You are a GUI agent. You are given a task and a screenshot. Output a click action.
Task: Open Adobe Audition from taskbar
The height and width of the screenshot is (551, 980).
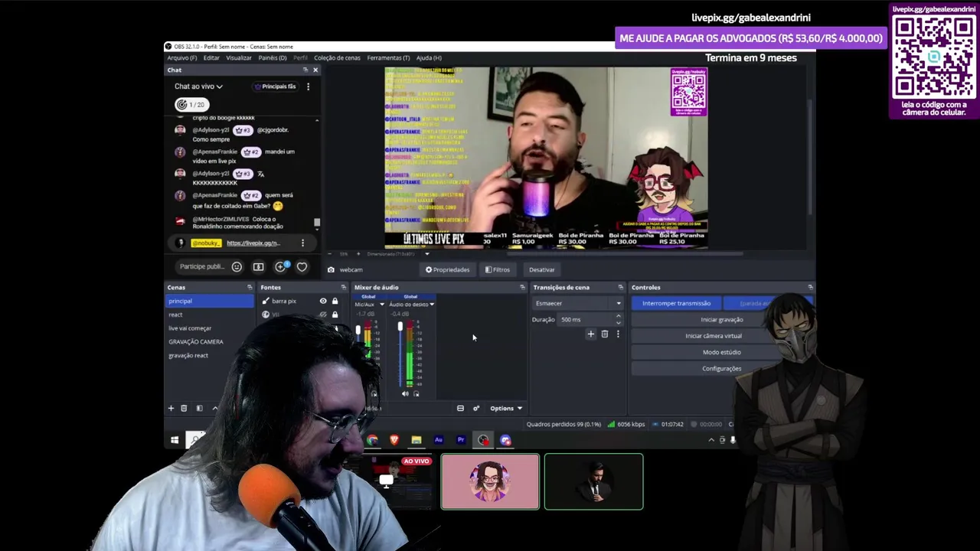[x=439, y=440]
